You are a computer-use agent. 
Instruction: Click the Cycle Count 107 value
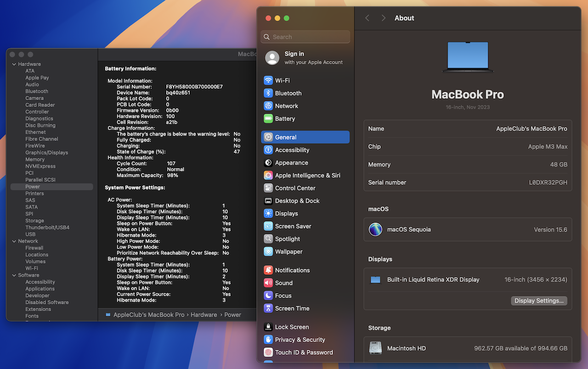click(171, 163)
